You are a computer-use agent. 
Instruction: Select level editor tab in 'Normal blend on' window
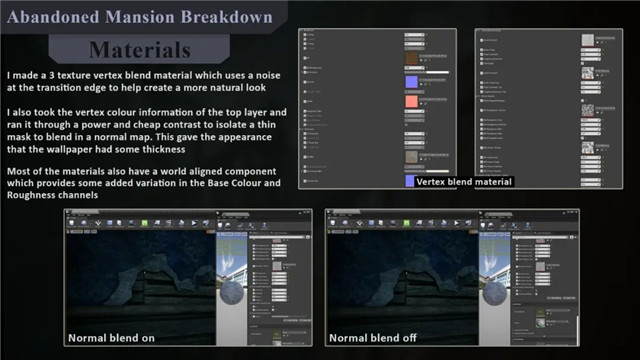85,211
